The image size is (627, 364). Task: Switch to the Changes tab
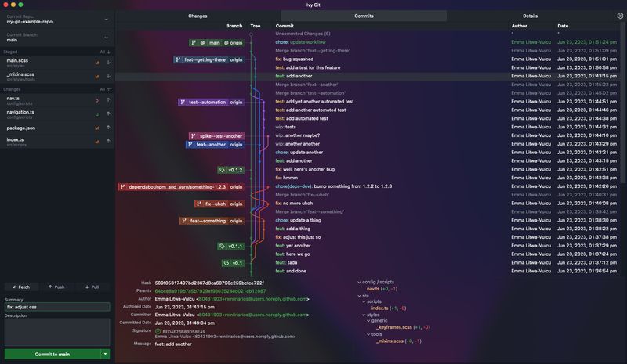pos(198,16)
